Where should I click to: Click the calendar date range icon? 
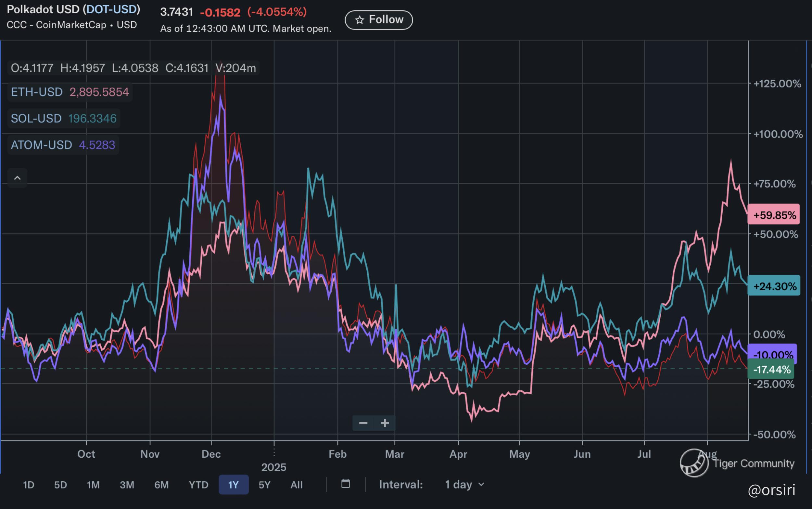(346, 484)
